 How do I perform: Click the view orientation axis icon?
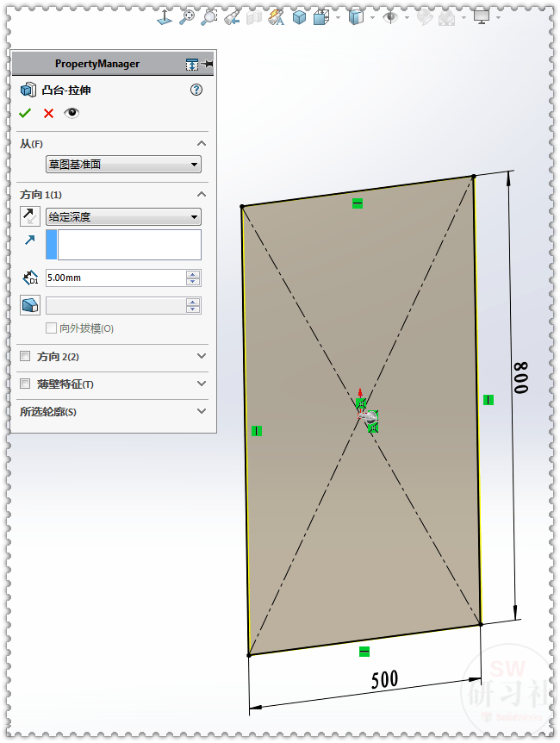click(165, 18)
